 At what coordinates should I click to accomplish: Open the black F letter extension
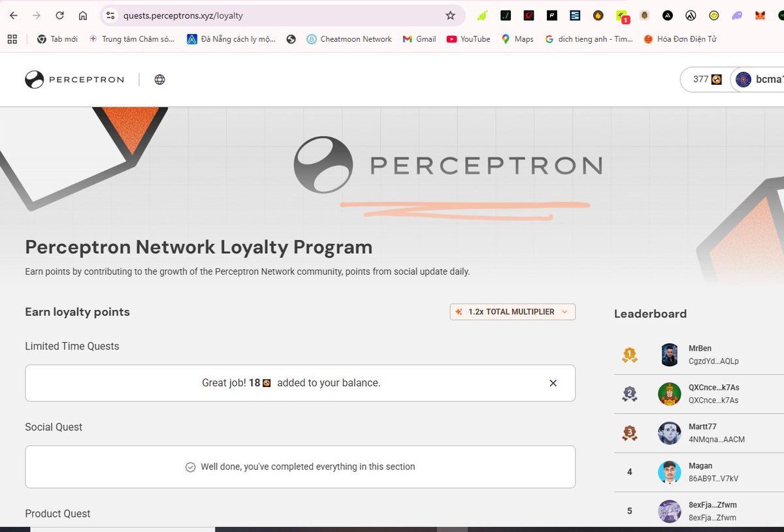552,15
